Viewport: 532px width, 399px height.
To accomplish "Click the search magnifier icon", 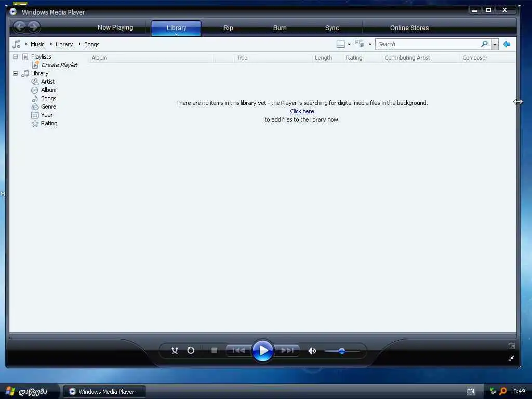I will pos(485,44).
